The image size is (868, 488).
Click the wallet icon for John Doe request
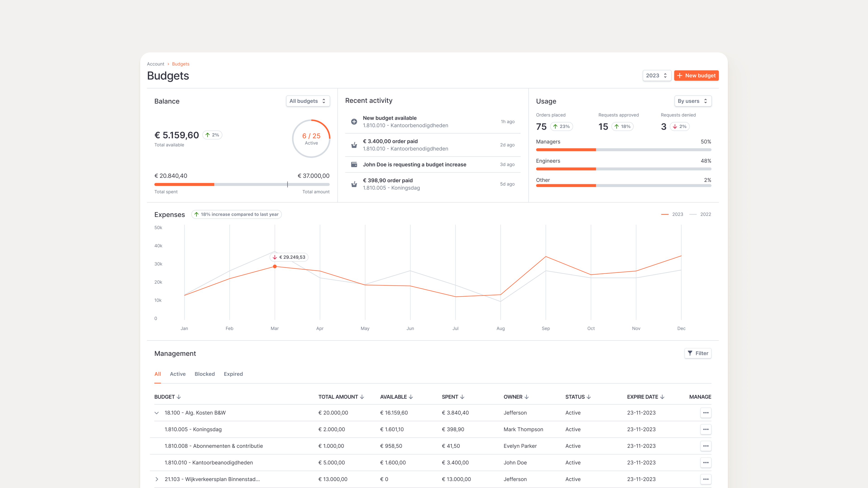(x=354, y=164)
